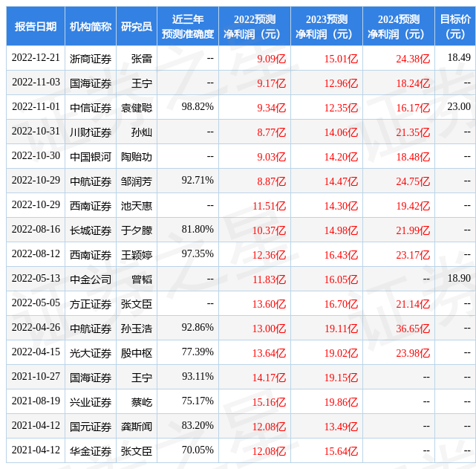Select institution cell 中信证券
Screen dimensions: 476x469
[91, 108]
